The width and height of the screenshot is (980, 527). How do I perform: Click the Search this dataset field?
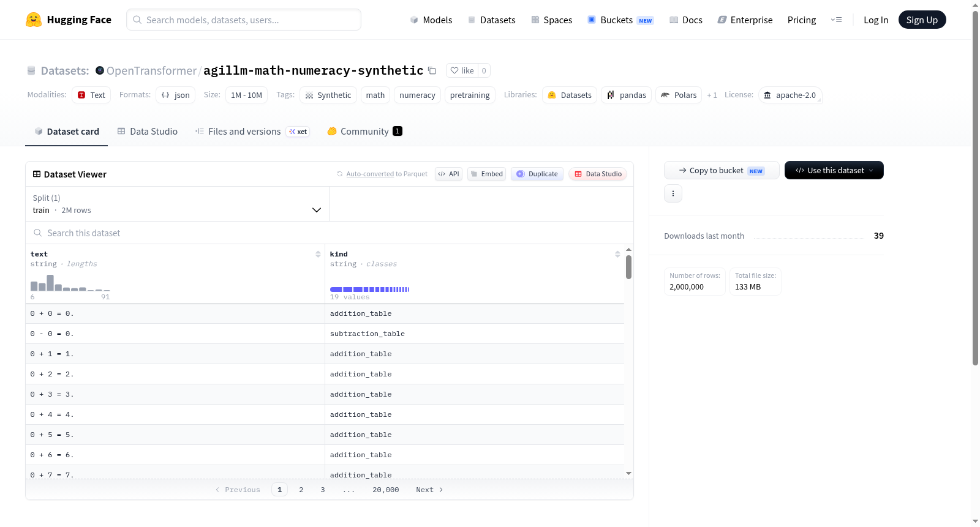(330, 233)
